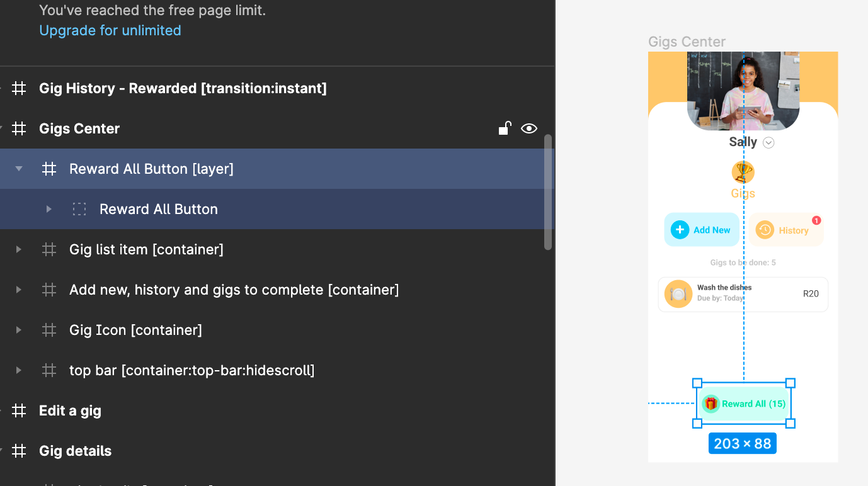This screenshot has height=486, width=868.
Task: Expand Add new, history and gigs container
Action: point(19,290)
